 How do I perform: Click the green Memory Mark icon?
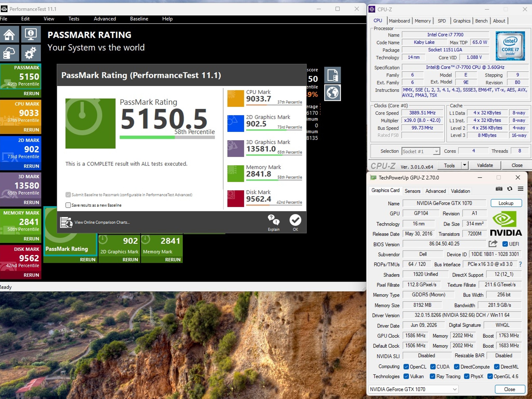236,174
